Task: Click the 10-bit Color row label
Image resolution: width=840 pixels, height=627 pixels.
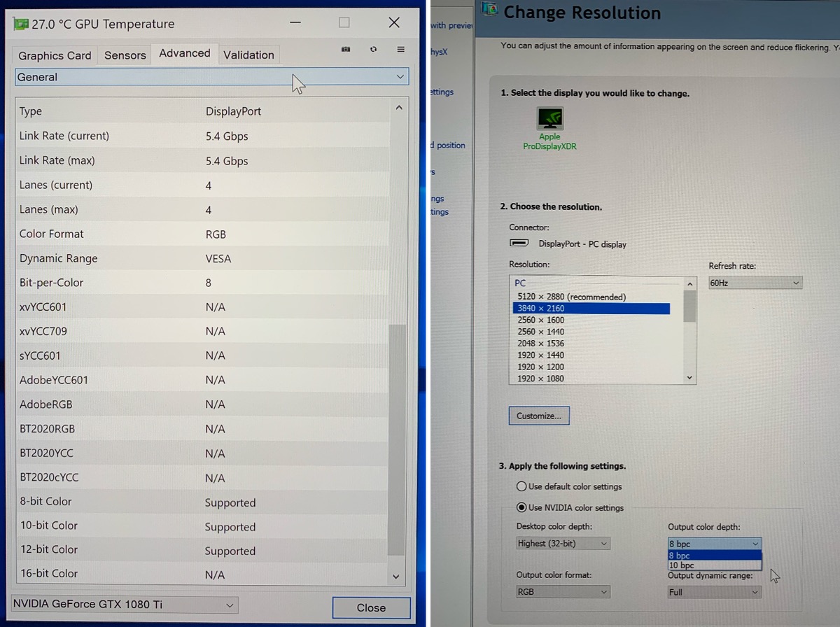Action: (x=49, y=526)
